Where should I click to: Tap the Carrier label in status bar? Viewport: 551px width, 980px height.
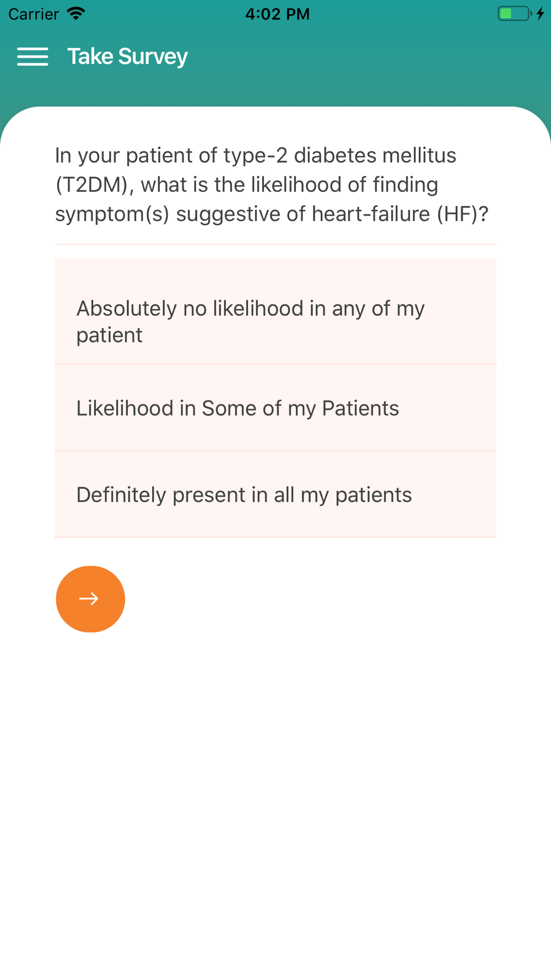pyautogui.click(x=34, y=14)
